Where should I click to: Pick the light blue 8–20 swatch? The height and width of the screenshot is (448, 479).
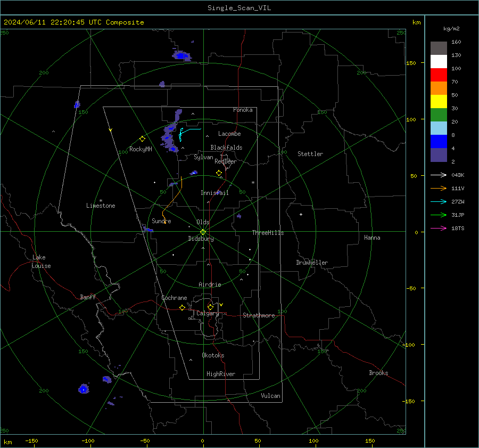pyautogui.click(x=439, y=128)
